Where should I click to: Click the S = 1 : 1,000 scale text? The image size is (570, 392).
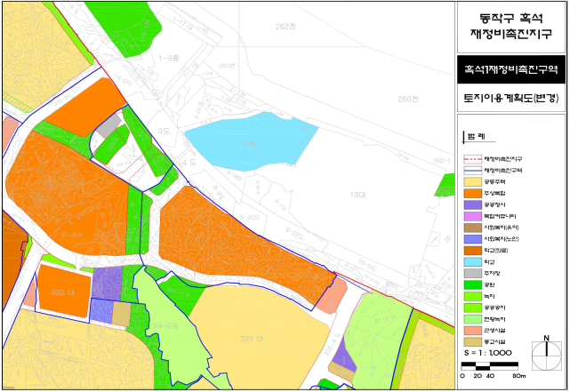click(x=487, y=352)
